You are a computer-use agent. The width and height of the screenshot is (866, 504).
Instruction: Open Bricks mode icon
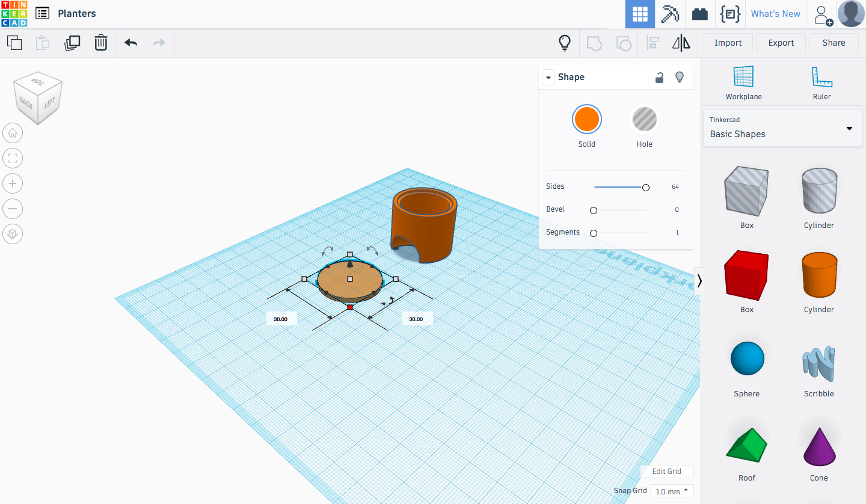pos(700,14)
